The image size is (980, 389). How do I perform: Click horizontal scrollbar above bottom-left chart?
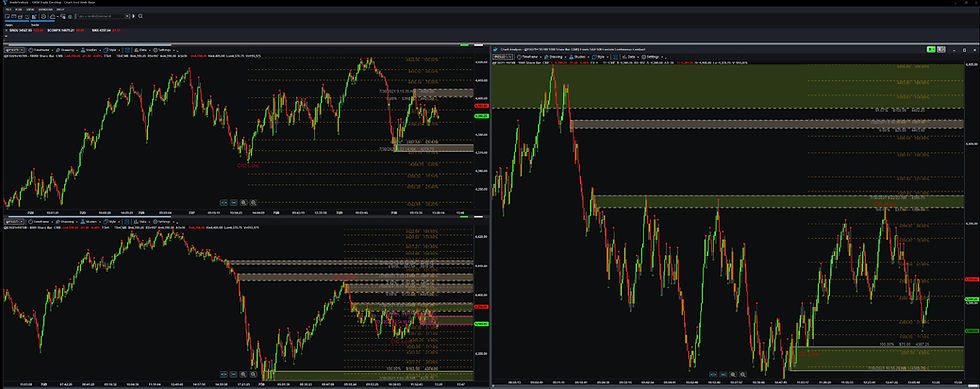[89, 216]
